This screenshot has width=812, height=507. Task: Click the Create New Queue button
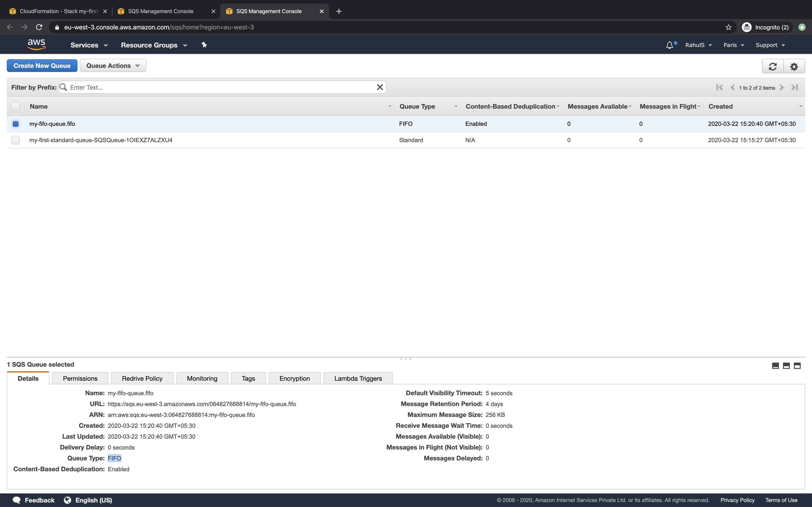tap(42, 66)
